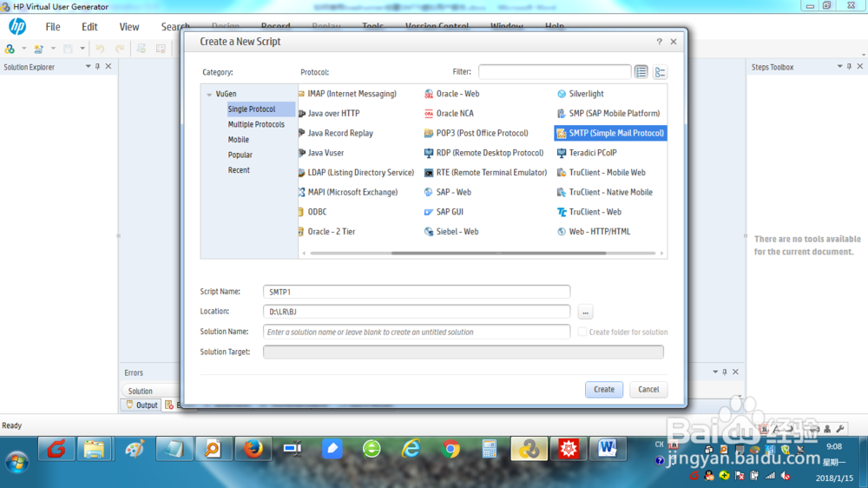The width and height of the screenshot is (868, 488).
Task: Focus the Filter input field
Action: (x=554, y=71)
